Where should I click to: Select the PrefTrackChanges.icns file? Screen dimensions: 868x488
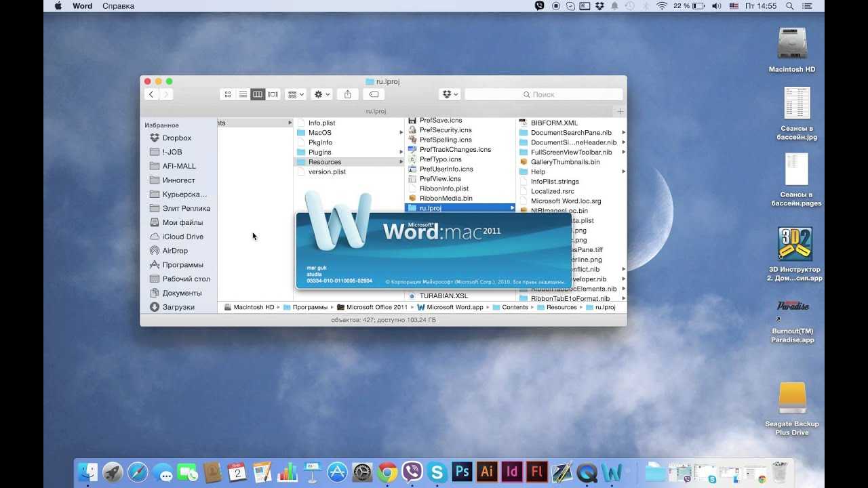455,150
